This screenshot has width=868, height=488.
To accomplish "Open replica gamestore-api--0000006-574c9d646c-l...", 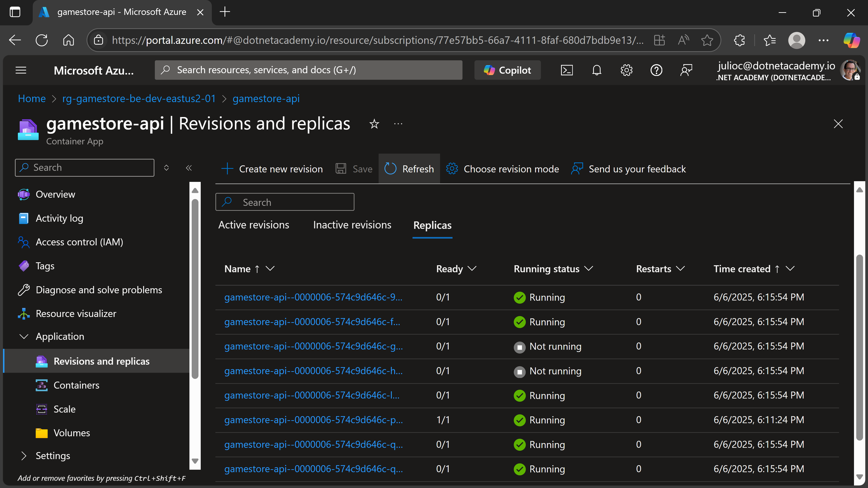I will [312, 395].
